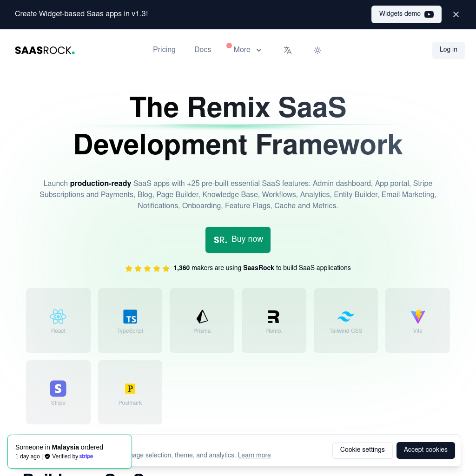Click the 'Someone in Malaysia ordered' text

pos(59,447)
